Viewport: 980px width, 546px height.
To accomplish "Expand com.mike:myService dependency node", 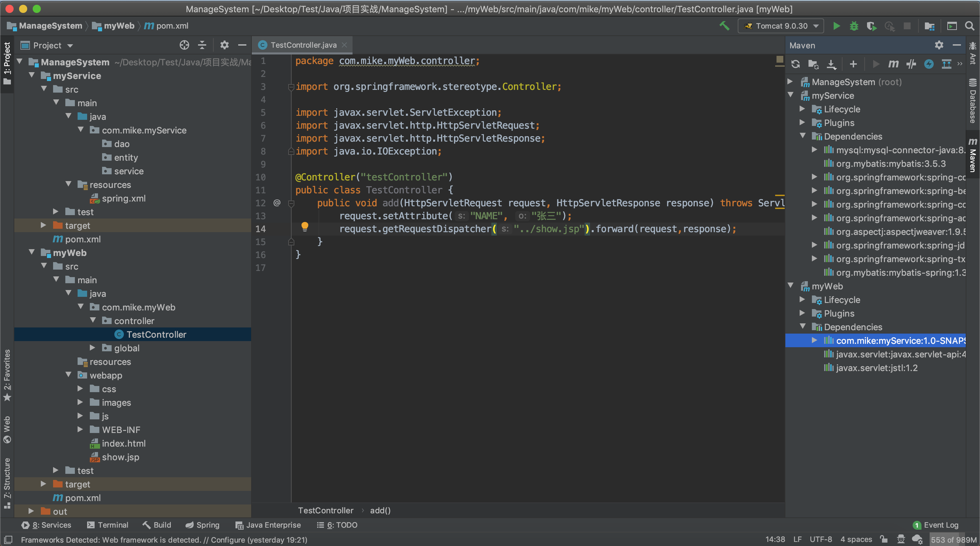I will [815, 340].
